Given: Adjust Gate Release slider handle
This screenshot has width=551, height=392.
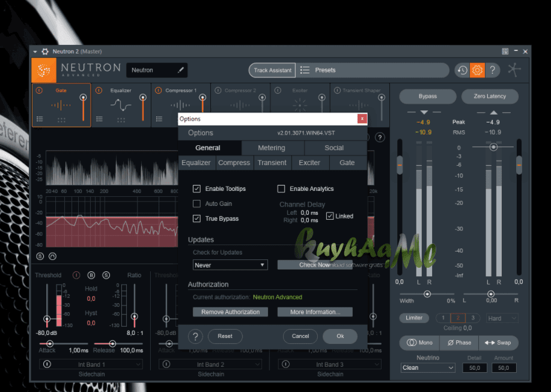Looking at the screenshot, I should 112,343.
